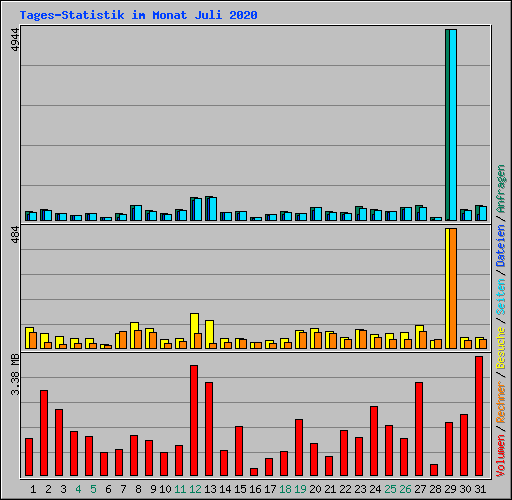
Task: Click the chart title Tages-Statistik im Monat Juli 2020
Action: point(138,15)
